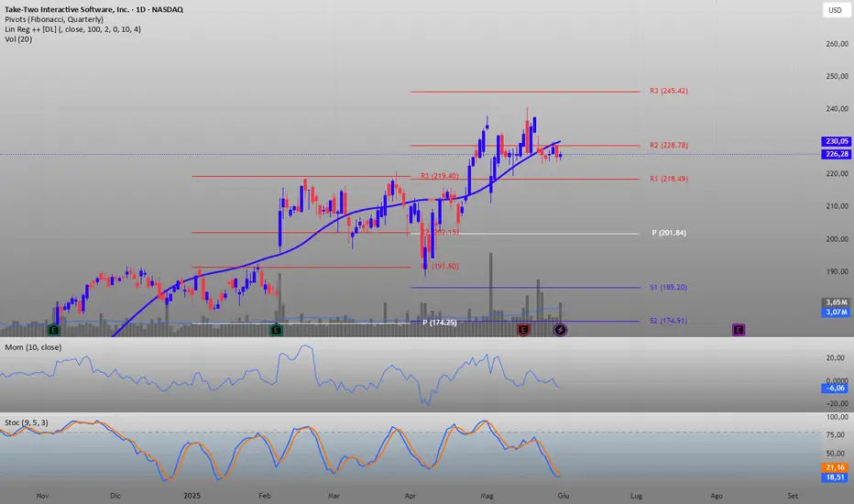Click the Mar label on the time axis
Image resolution: width=854 pixels, height=504 pixels.
pyautogui.click(x=334, y=496)
